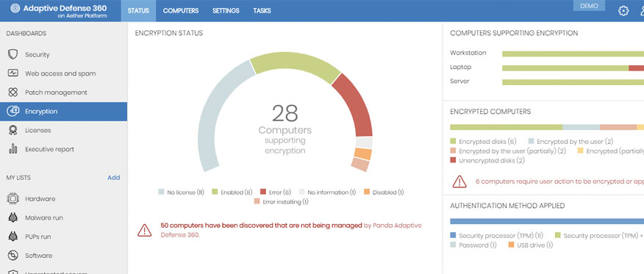Click the Add link in My Lists

[114, 178]
